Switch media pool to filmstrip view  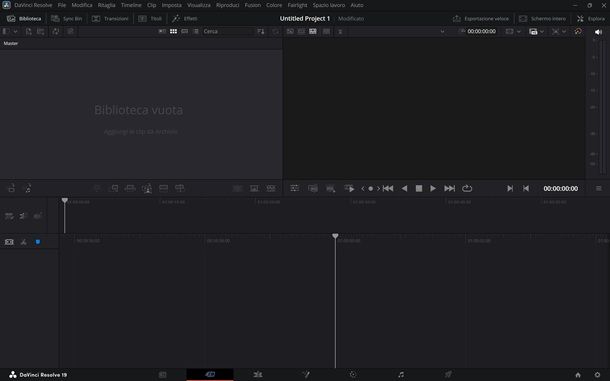click(x=185, y=32)
